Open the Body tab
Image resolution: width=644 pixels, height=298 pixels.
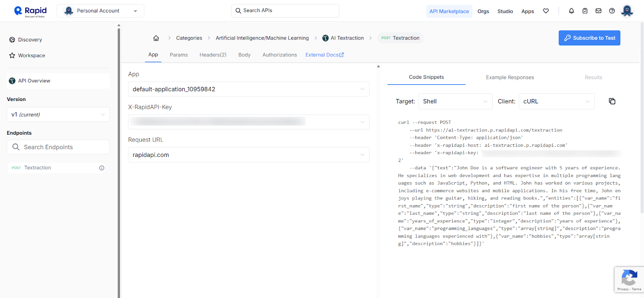click(244, 55)
